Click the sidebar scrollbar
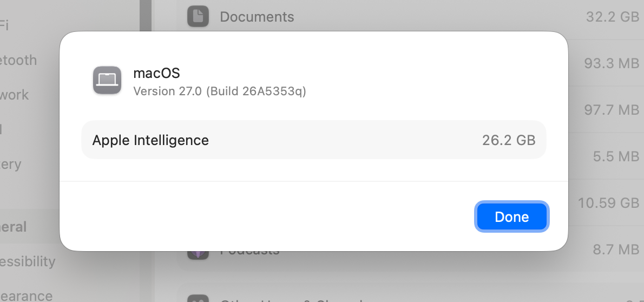 click(x=146, y=16)
